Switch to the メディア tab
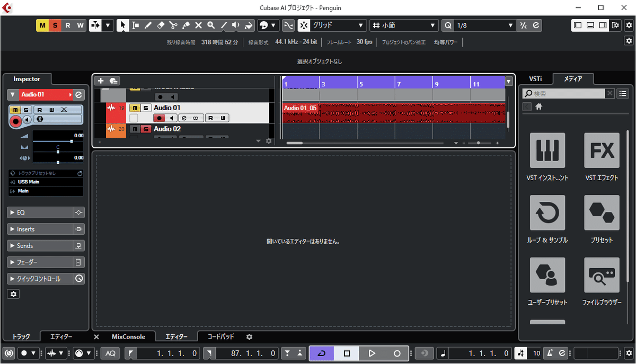This screenshot has height=364, width=636. click(573, 78)
